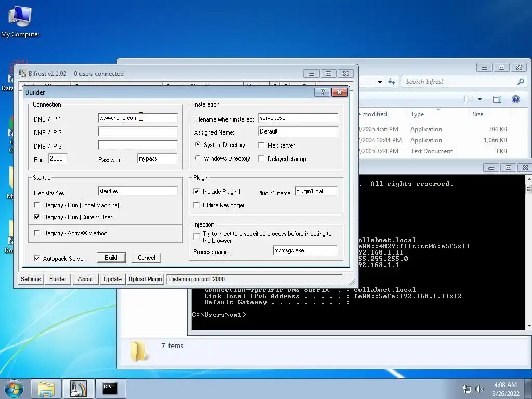This screenshot has height=399, width=532.
Task: Uncheck Registry - Run (Current User)
Action: click(37, 217)
